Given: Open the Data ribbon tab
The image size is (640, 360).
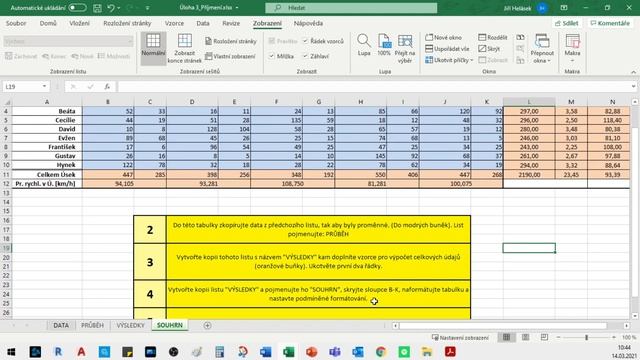Looking at the screenshot, I should pyautogui.click(x=203, y=23).
